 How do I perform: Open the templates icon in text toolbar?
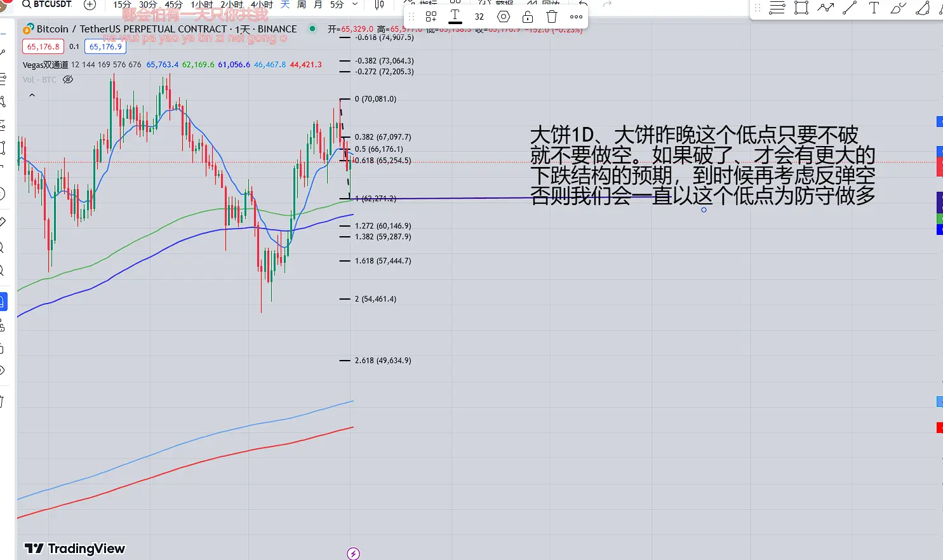431,17
